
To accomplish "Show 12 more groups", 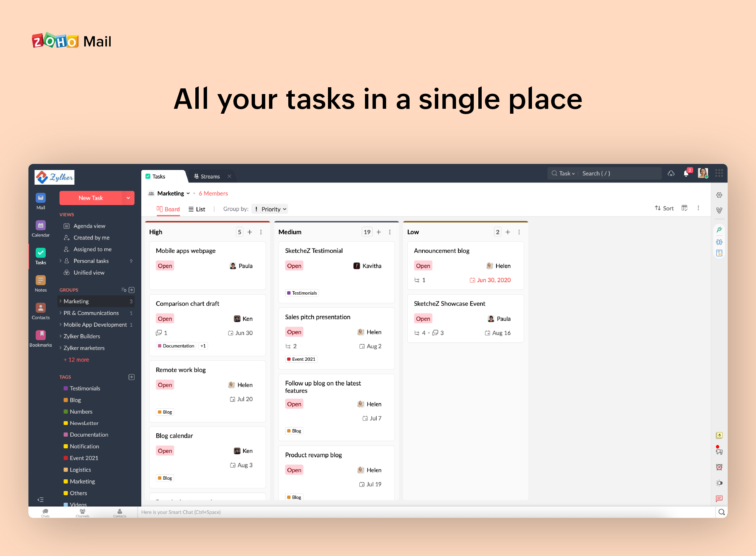I will 76,360.
